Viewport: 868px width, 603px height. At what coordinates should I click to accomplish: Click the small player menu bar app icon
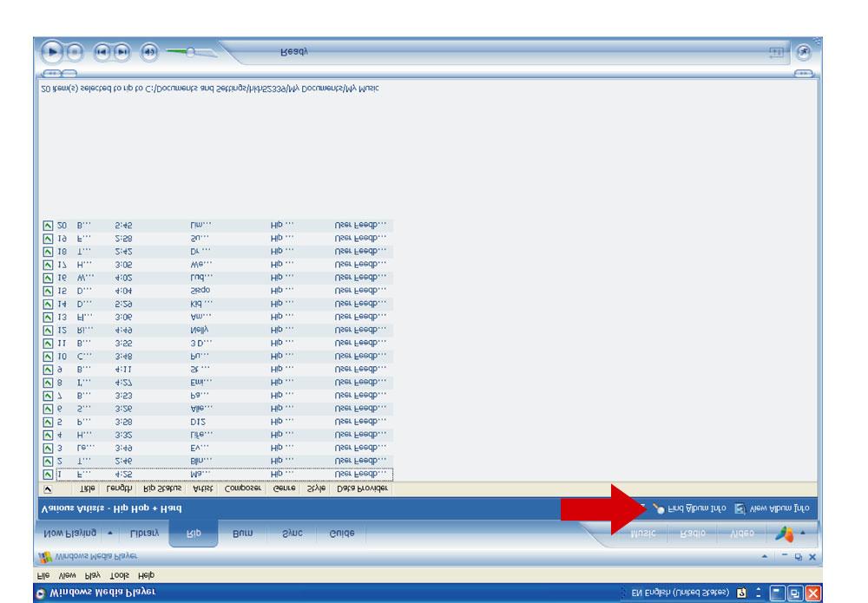click(45, 556)
